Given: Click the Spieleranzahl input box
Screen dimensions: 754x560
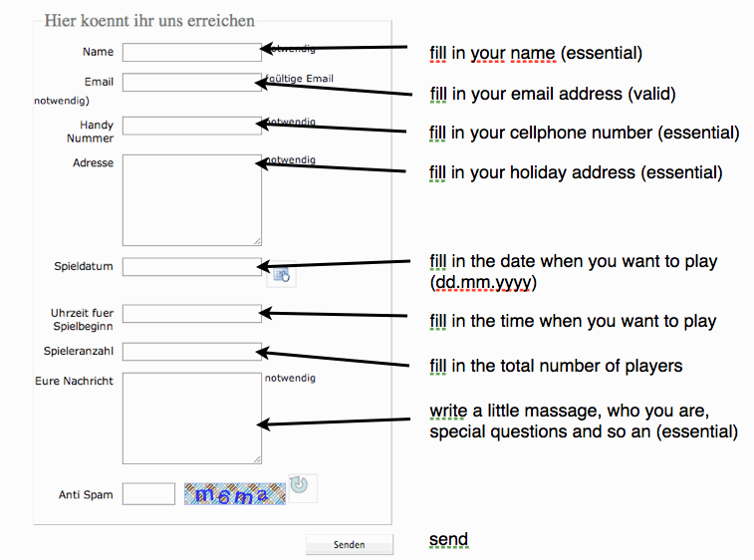Looking at the screenshot, I should coord(192,352).
